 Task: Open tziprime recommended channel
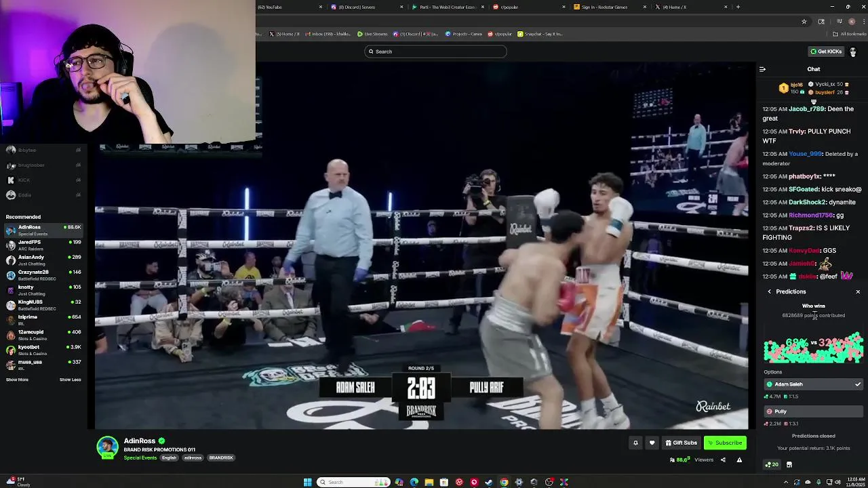[x=43, y=319]
